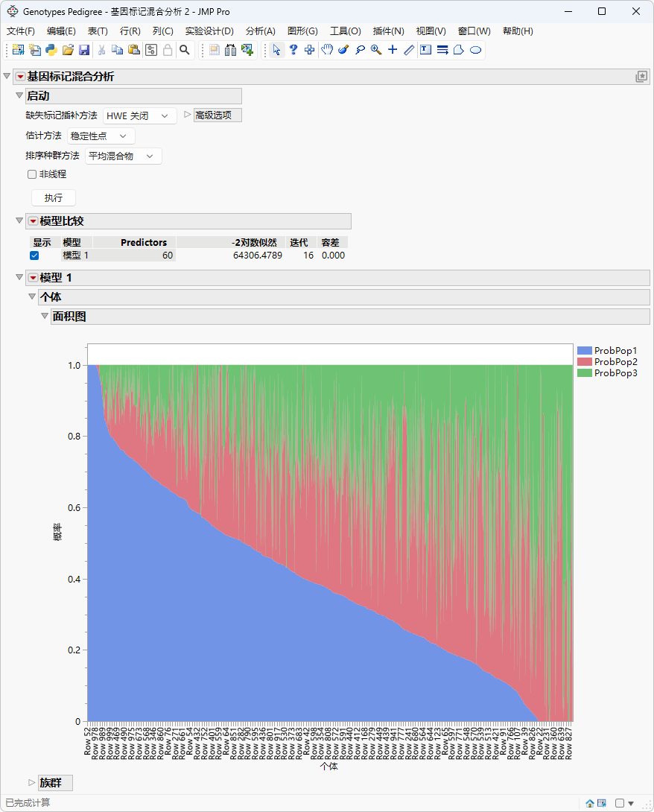Select the Crosshairs tool
654x812 pixels.
click(393, 50)
